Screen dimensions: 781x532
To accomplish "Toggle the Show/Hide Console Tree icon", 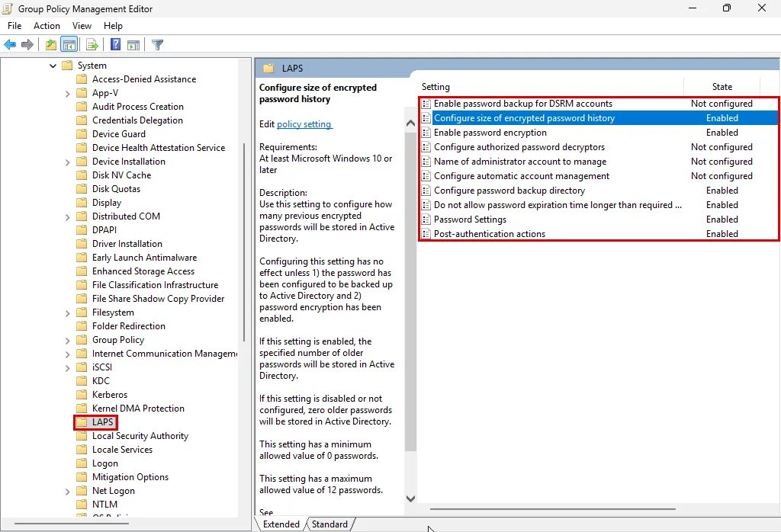I will (69, 45).
